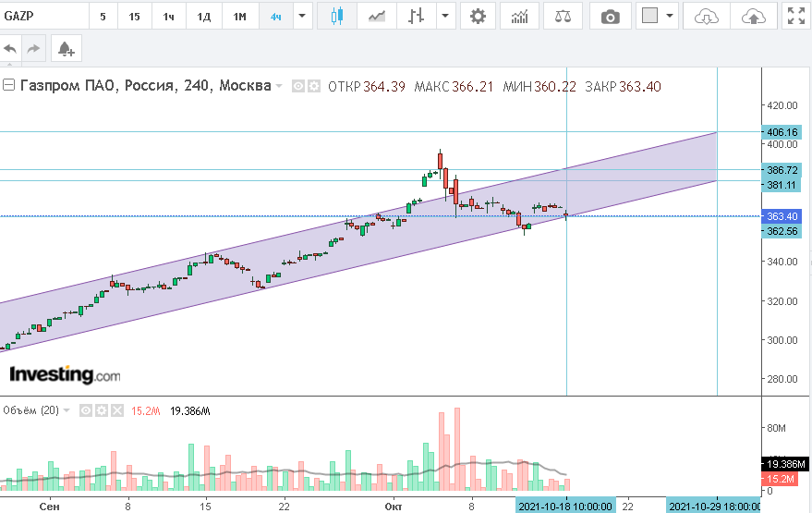This screenshot has height=513, width=812.
Task: Click the 15.2M value in volume legend
Action: [x=146, y=411]
